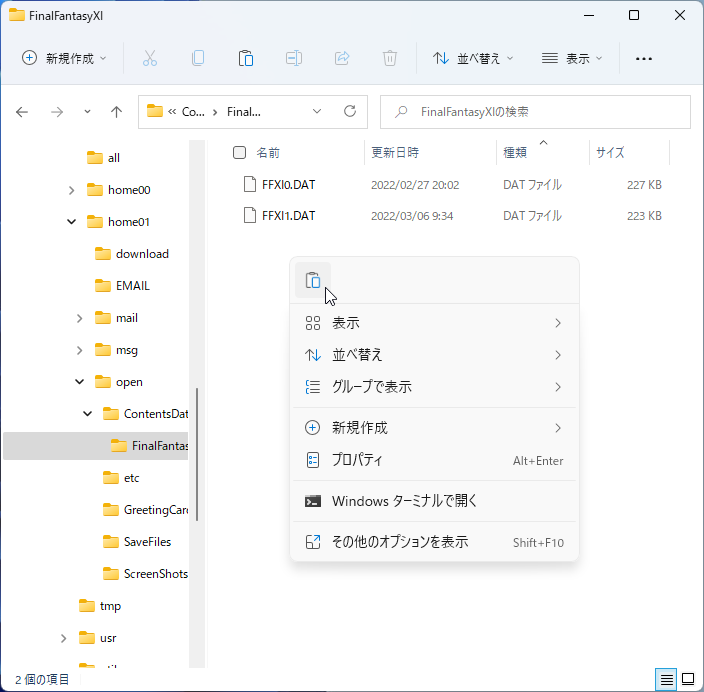
Task: Click the Final... breadcrumb in address bar
Action: [243, 112]
